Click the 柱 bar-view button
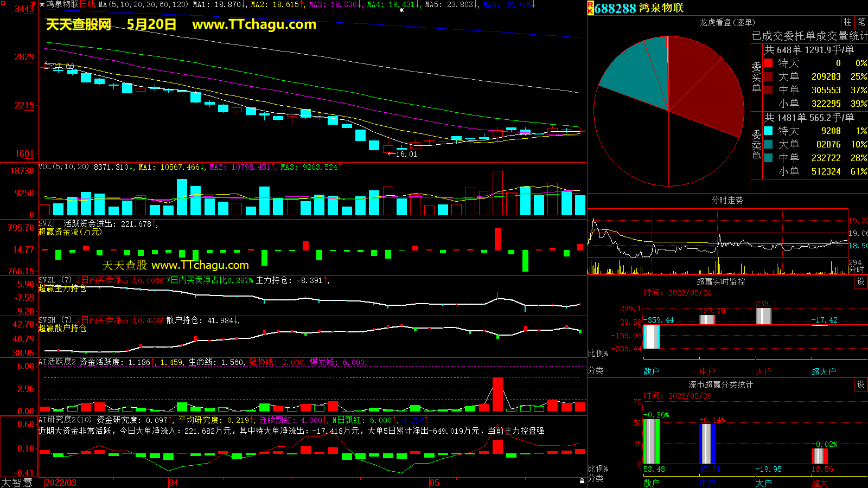Screen dimensions: 868x488 (847, 22)
